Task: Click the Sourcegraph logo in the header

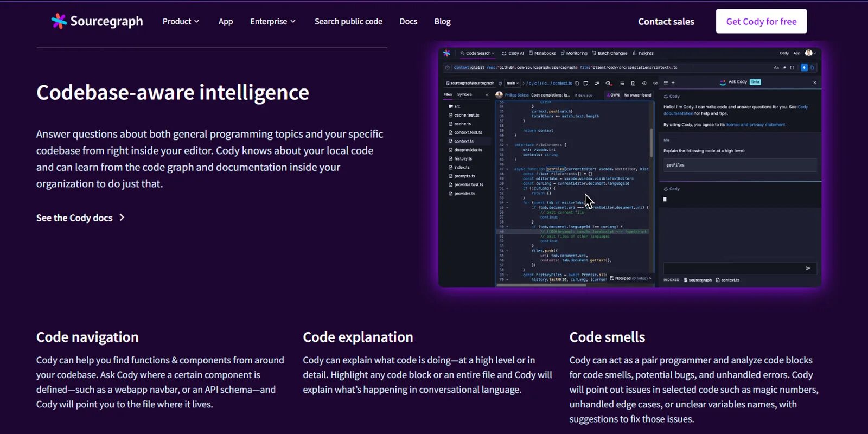Action: click(97, 21)
